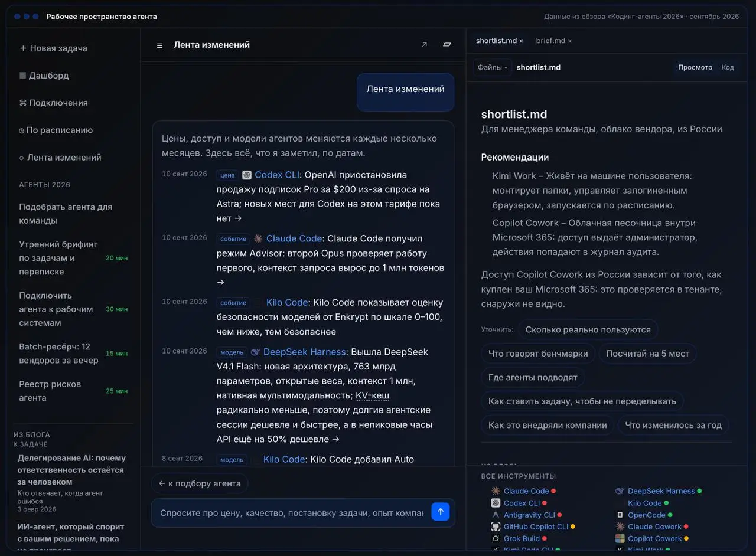Image resolution: width=756 pixels, height=556 pixels.
Task: Click the Codex CLI icon in Все инструменты
Action: click(x=496, y=503)
